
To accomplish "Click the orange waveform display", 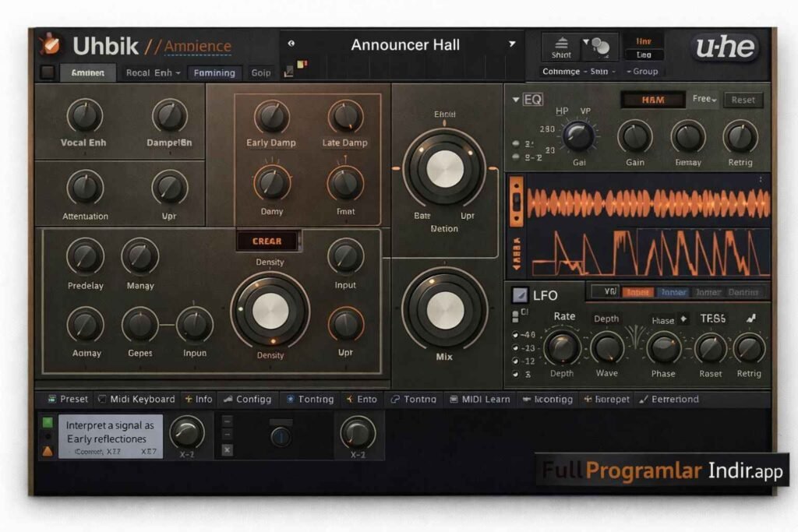I will (x=648, y=203).
